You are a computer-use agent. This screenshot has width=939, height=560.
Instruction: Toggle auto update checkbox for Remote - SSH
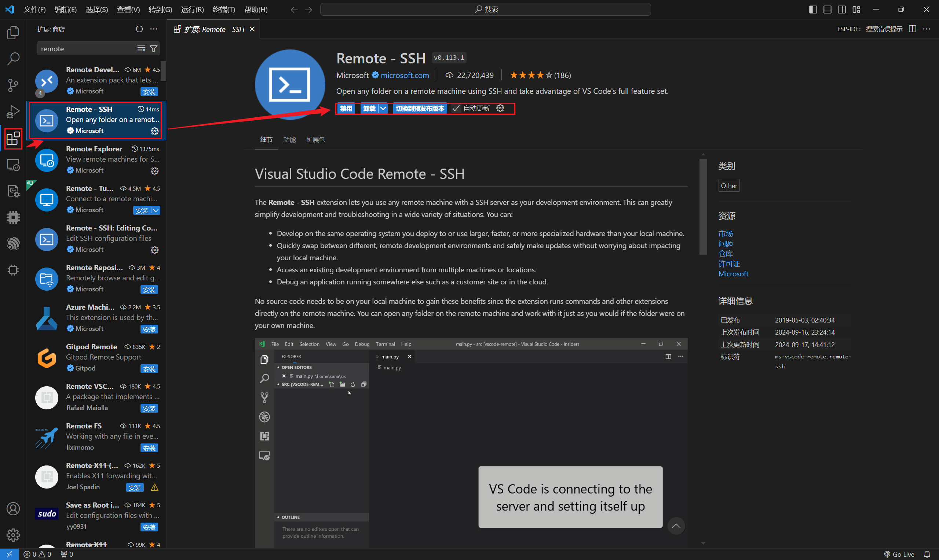point(456,109)
